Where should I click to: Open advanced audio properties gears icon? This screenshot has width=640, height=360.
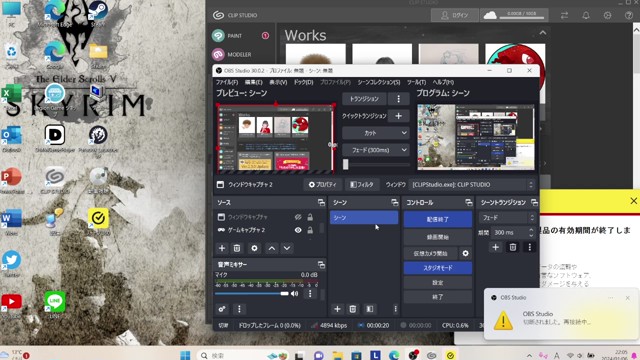pos(222,309)
